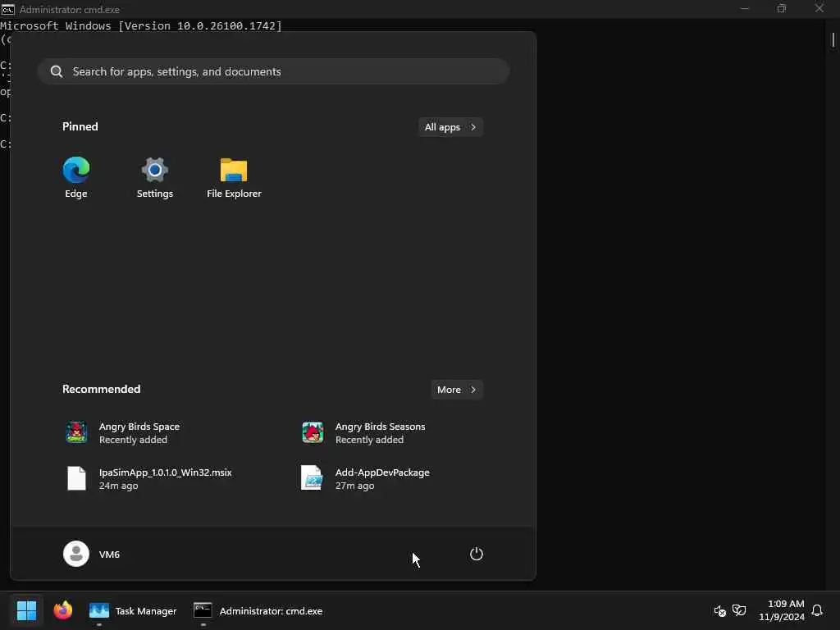Restore down the cmd.exe window
This screenshot has height=630, width=840.
click(x=782, y=8)
